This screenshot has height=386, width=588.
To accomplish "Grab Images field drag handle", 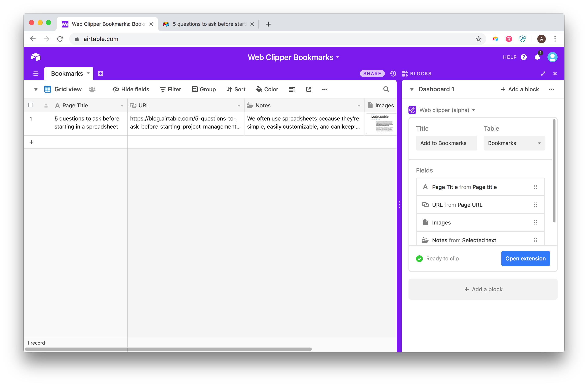I will point(535,223).
